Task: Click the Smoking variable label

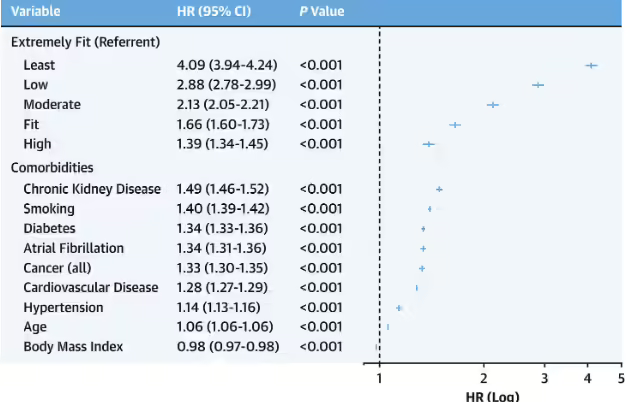Action: click(x=47, y=209)
